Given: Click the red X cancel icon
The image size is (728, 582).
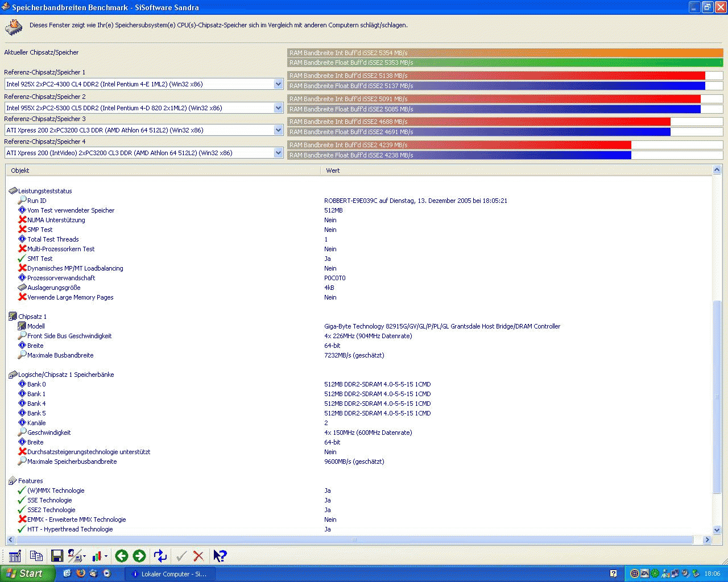Looking at the screenshot, I should (198, 556).
